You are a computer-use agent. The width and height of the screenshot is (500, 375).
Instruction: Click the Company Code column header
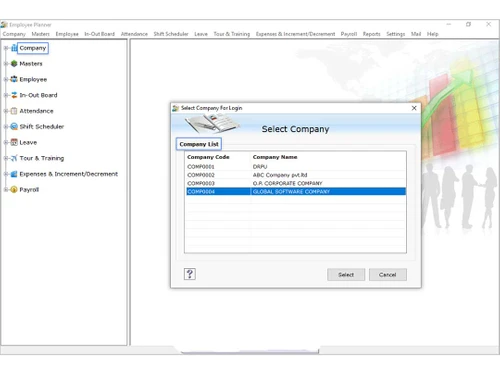click(x=208, y=157)
